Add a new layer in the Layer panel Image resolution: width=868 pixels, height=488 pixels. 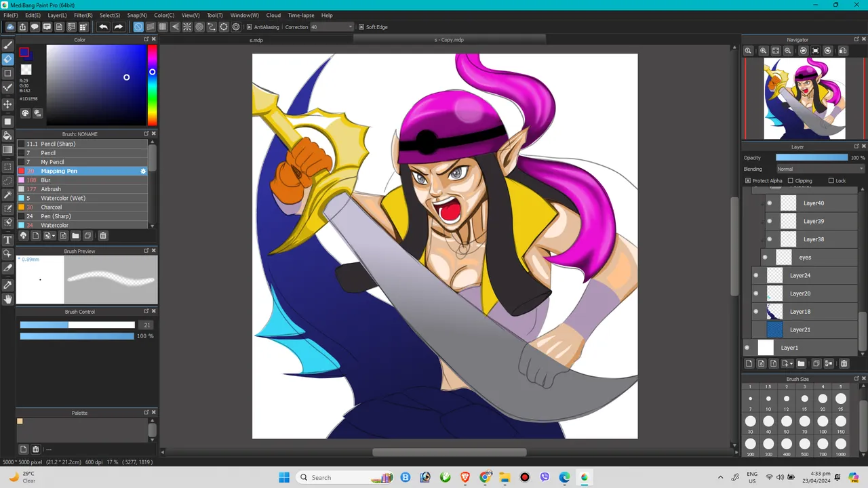748,364
